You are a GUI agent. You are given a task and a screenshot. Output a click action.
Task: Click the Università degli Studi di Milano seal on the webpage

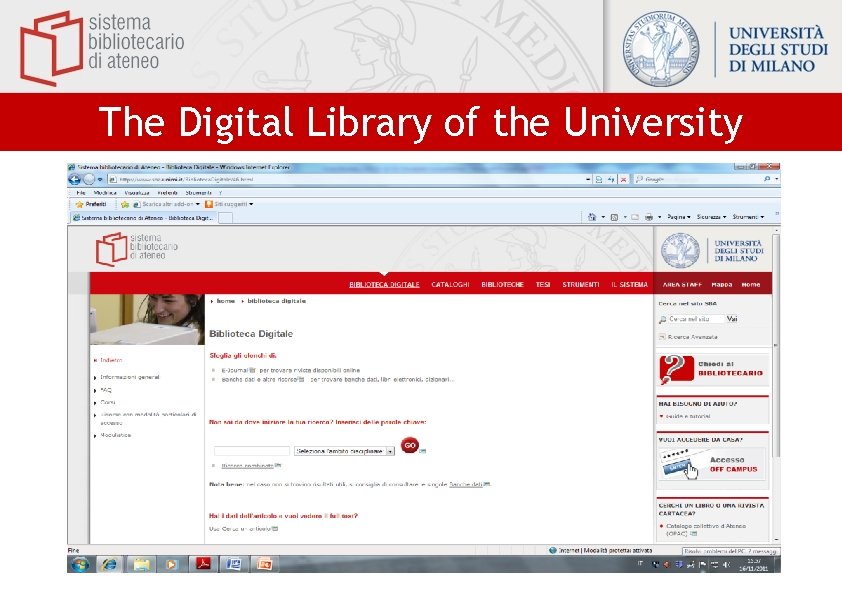point(680,250)
